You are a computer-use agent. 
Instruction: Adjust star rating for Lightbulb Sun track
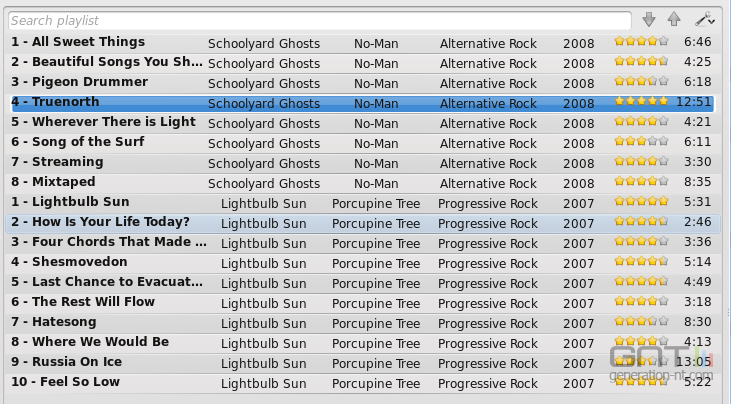tap(641, 202)
